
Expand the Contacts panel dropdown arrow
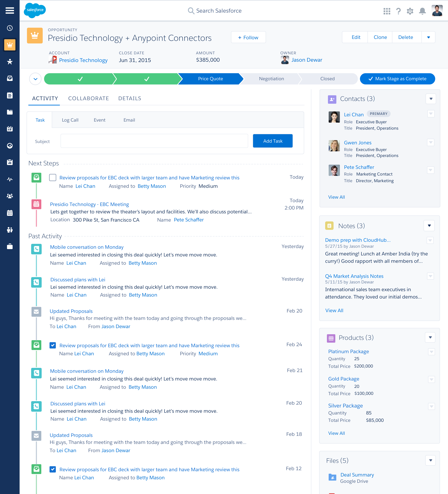tap(431, 99)
